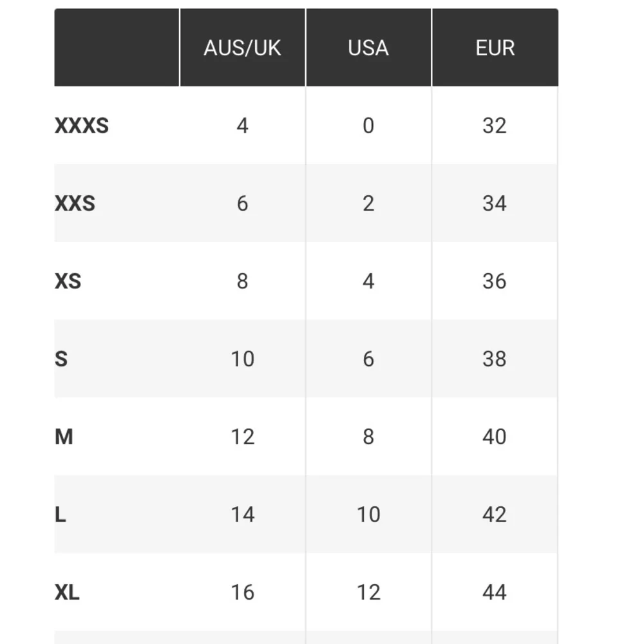Select the L size row label

click(x=61, y=515)
